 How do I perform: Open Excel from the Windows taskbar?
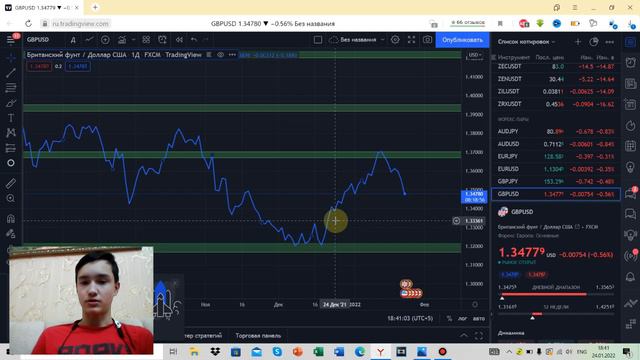(318, 351)
